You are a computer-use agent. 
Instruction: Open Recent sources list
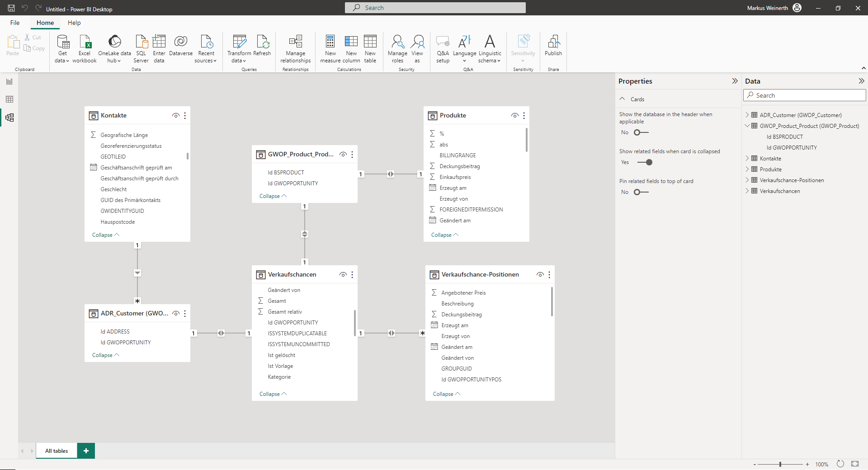[206, 49]
